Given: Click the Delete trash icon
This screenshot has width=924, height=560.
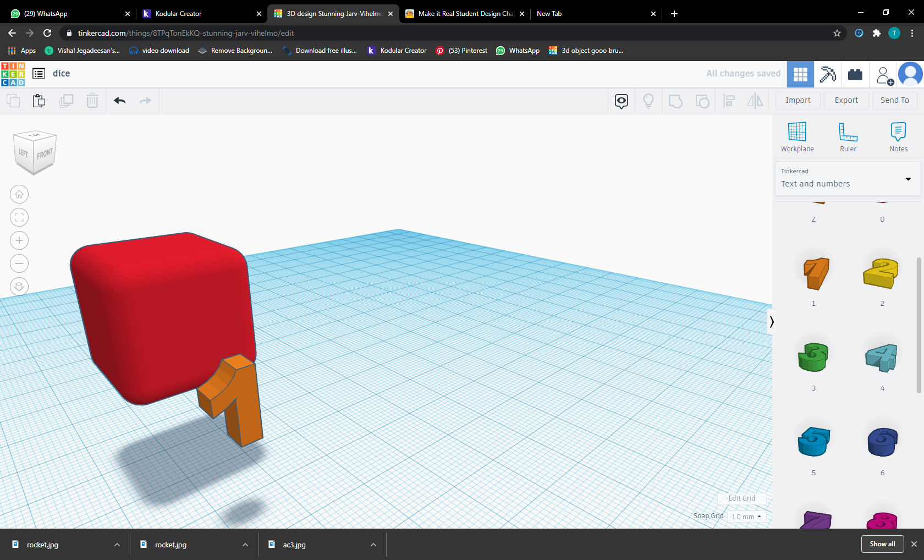Looking at the screenshot, I should 92,101.
